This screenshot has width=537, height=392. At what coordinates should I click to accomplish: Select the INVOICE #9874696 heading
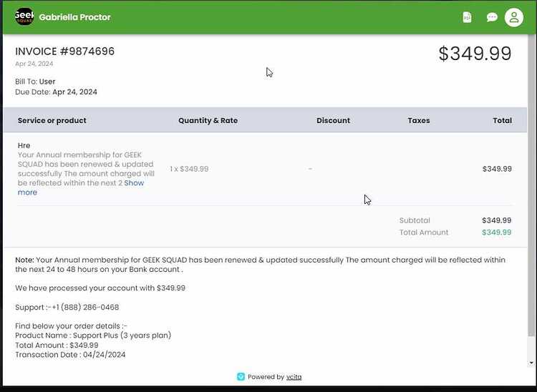pyautogui.click(x=64, y=52)
